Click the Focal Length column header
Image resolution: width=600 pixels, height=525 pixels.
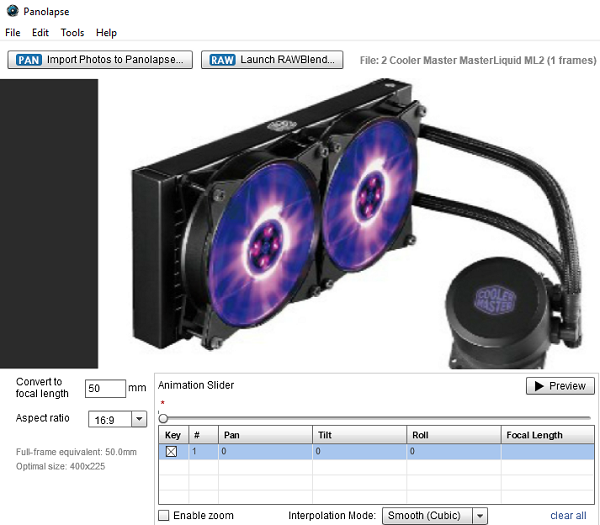[x=548, y=435]
